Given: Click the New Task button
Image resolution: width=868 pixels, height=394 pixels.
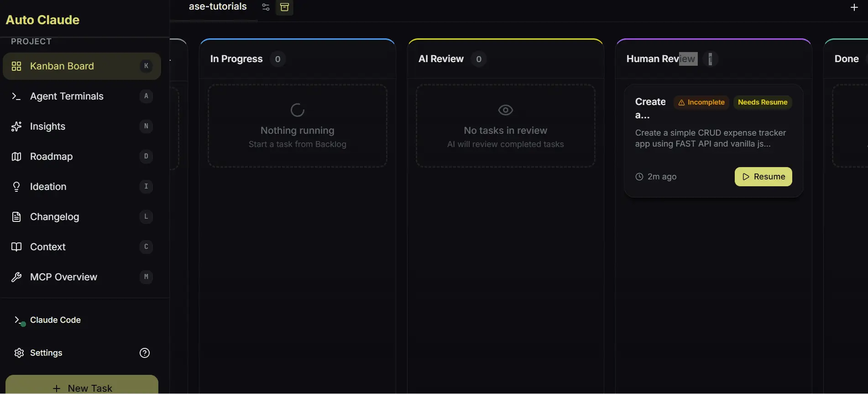Looking at the screenshot, I should click(x=82, y=386).
